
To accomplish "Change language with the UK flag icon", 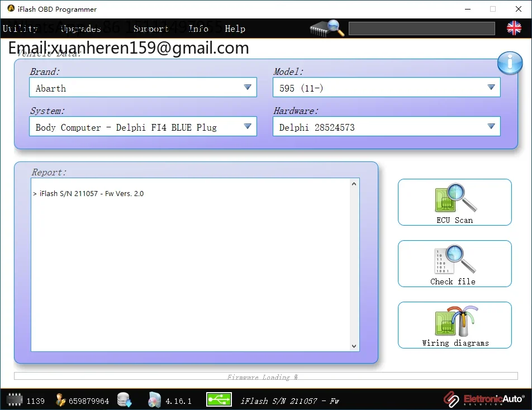I will tap(514, 28).
